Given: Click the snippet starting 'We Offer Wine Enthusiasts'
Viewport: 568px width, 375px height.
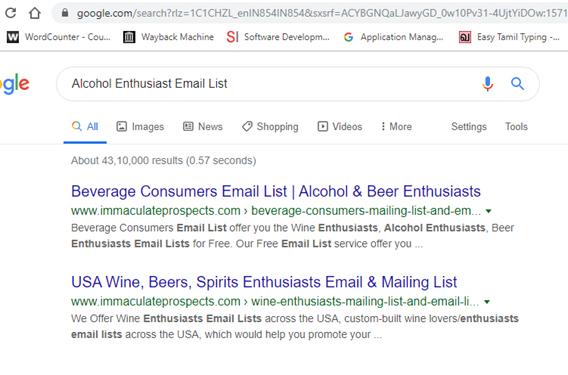Looking at the screenshot, I should (295, 326).
